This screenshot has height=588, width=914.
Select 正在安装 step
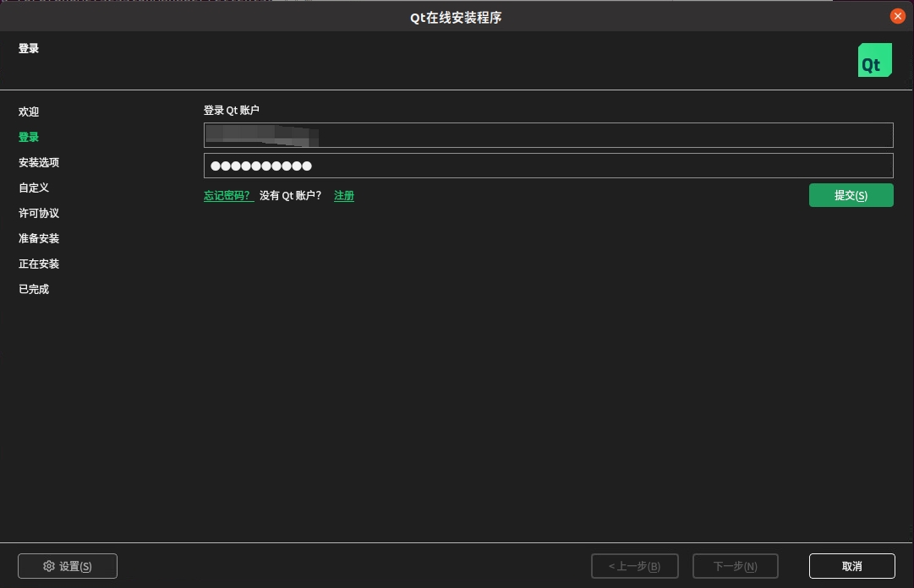39,264
